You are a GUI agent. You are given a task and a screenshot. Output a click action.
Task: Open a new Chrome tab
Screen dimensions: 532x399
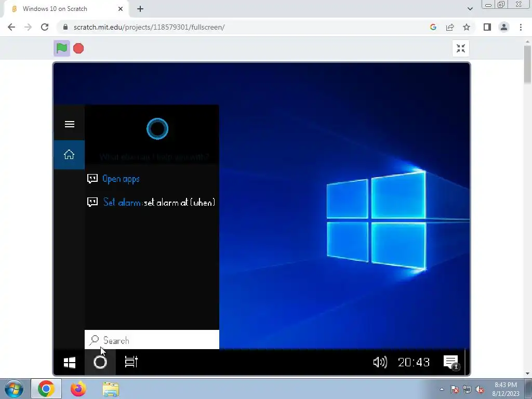tap(140, 9)
